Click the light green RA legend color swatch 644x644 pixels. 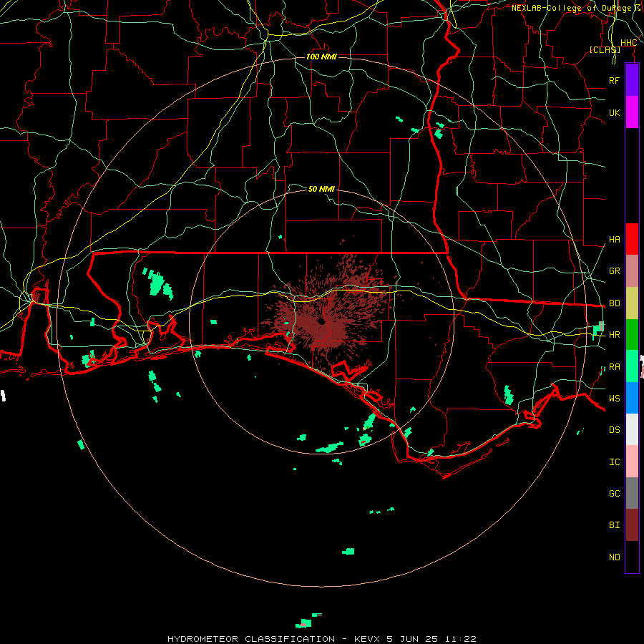pos(632,366)
